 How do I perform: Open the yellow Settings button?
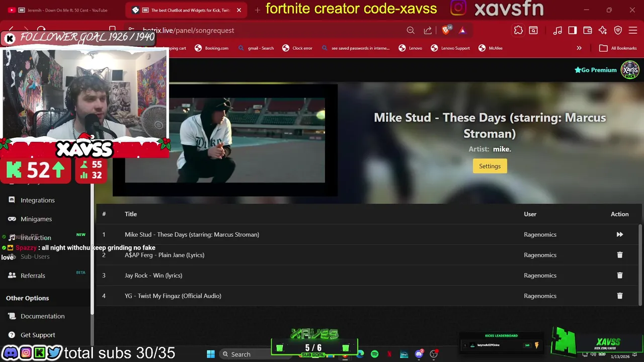(x=490, y=166)
